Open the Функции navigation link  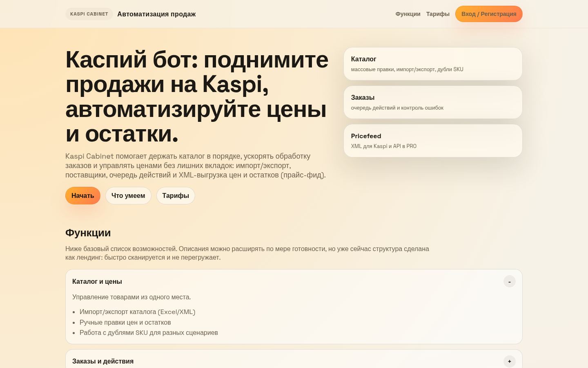[408, 14]
